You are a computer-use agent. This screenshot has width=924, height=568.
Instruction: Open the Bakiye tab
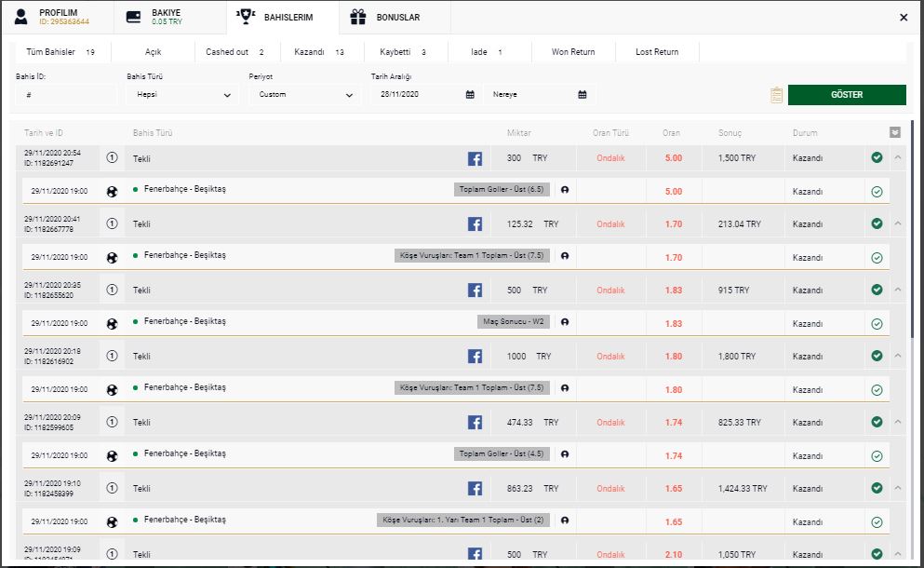tap(169, 17)
